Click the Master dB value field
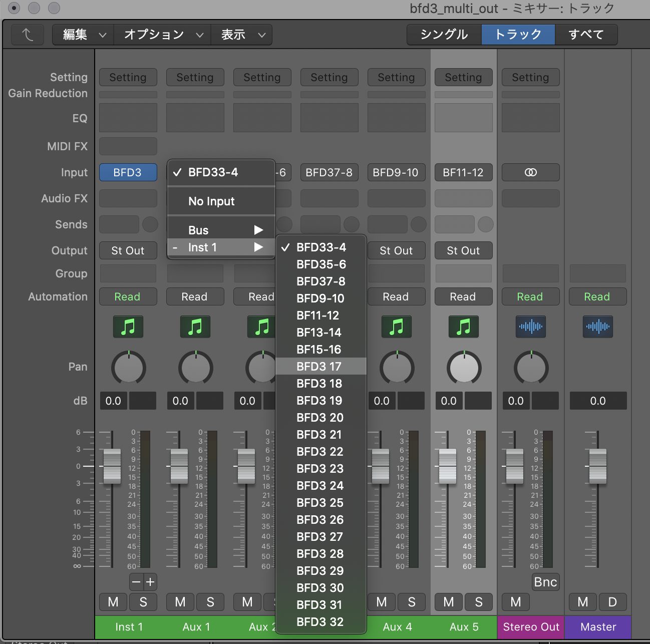The image size is (650, 644). pyautogui.click(x=598, y=401)
